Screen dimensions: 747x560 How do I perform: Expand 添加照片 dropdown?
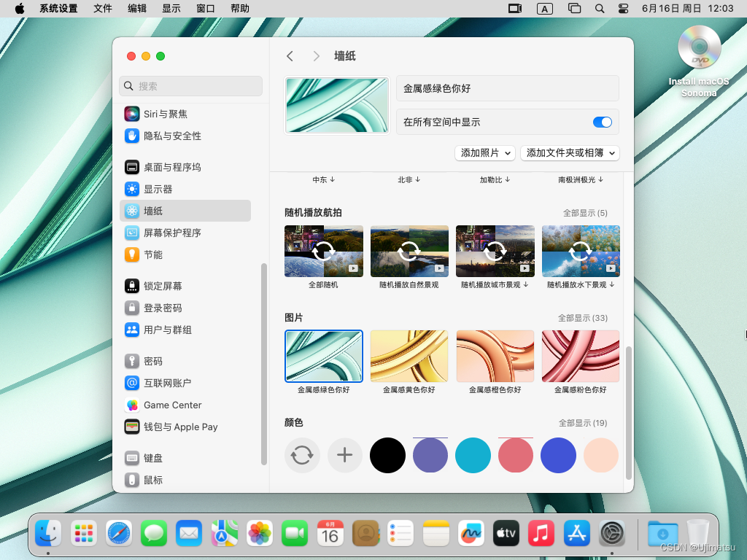[x=485, y=153]
